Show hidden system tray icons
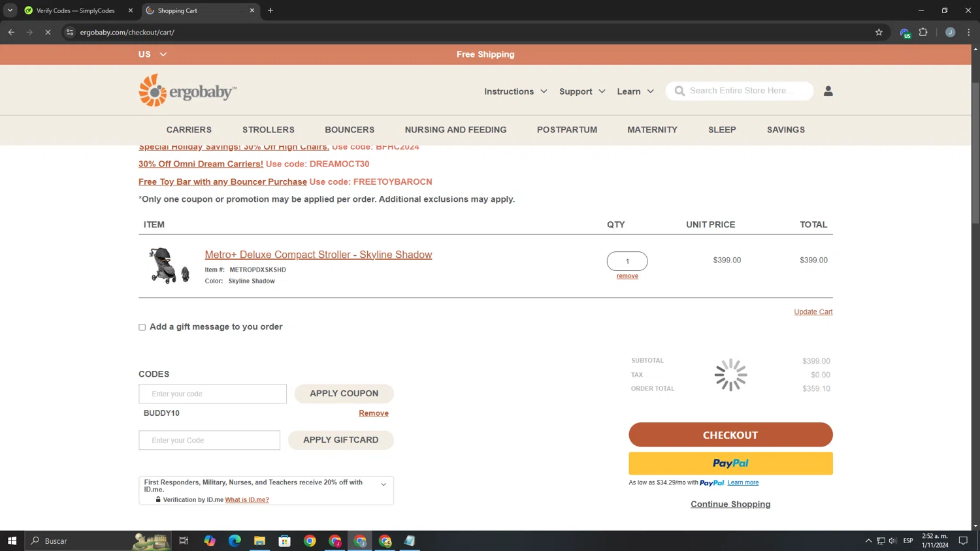980x551 pixels. (868, 541)
